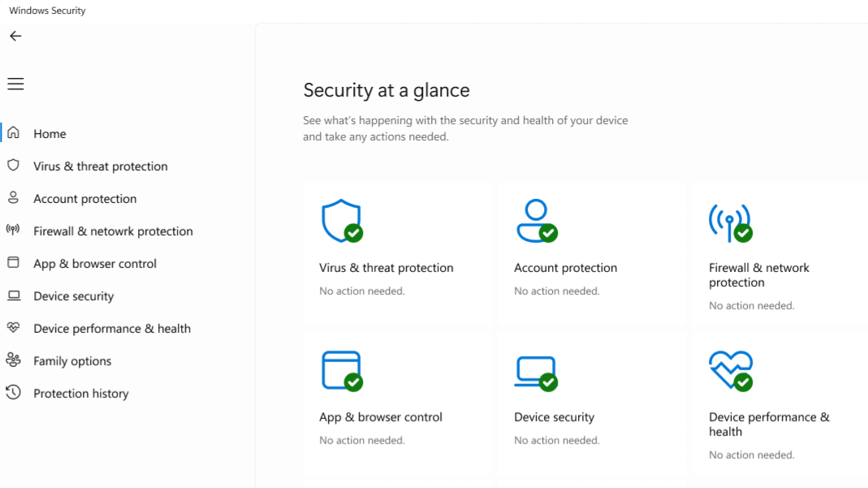Screen dimensions: 868x488
Task: Click the large App & browser window icon
Action: point(342,371)
